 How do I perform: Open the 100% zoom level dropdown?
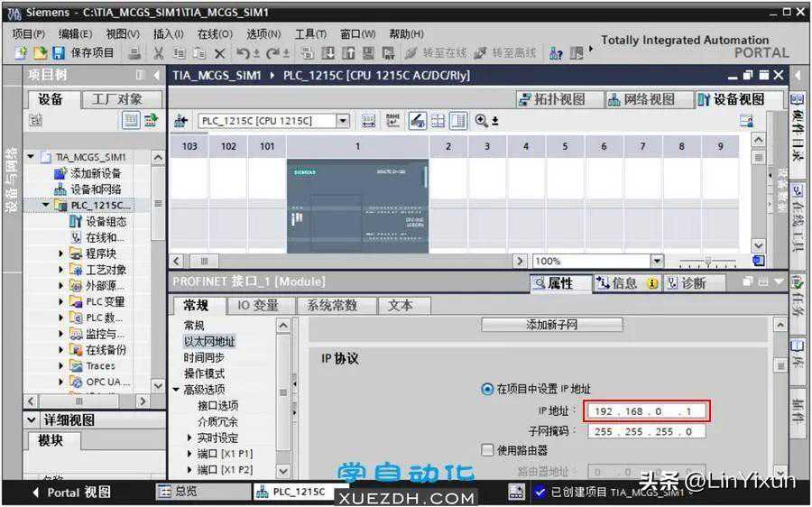coord(657,261)
